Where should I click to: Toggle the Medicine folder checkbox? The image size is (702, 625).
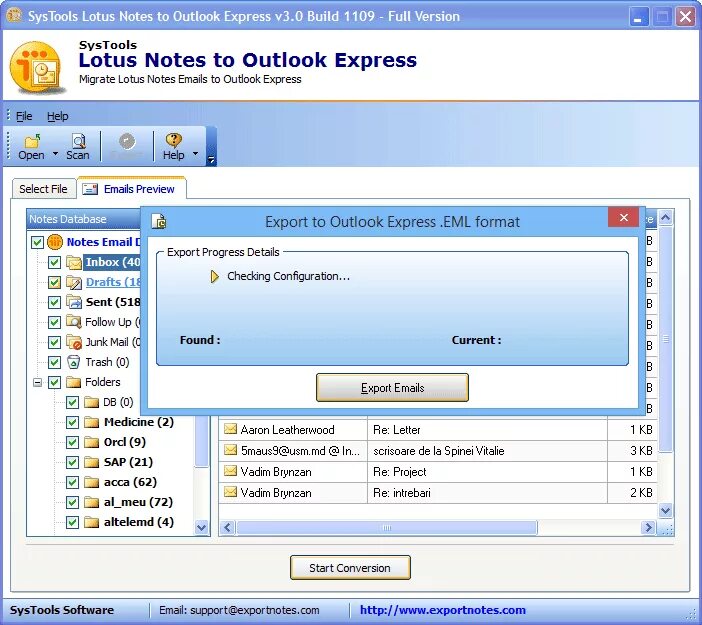[73, 422]
